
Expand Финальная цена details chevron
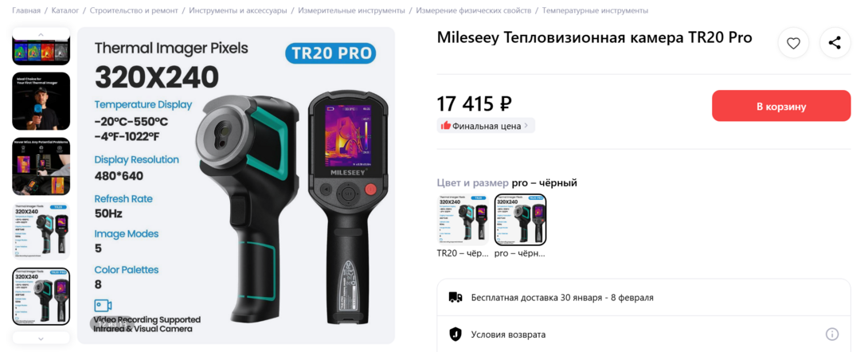[x=526, y=126]
